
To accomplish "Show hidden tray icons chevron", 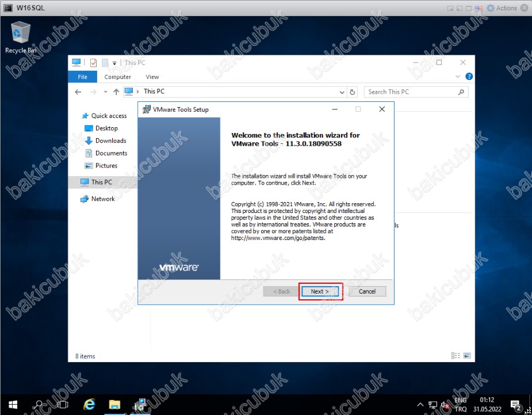I will (420, 405).
